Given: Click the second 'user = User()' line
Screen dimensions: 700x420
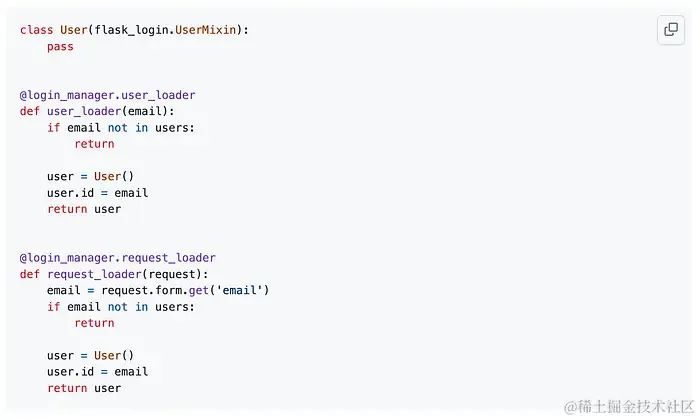Looking at the screenshot, I should point(90,355).
